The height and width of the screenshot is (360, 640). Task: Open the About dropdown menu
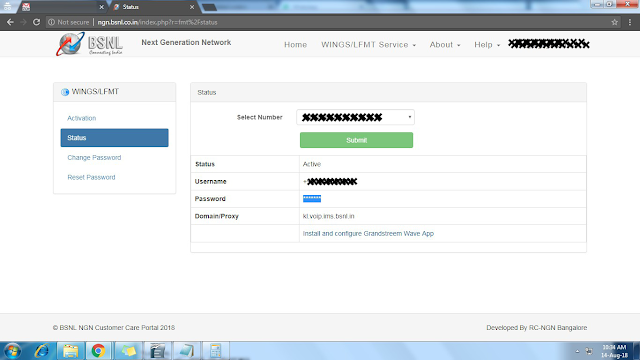click(x=444, y=44)
